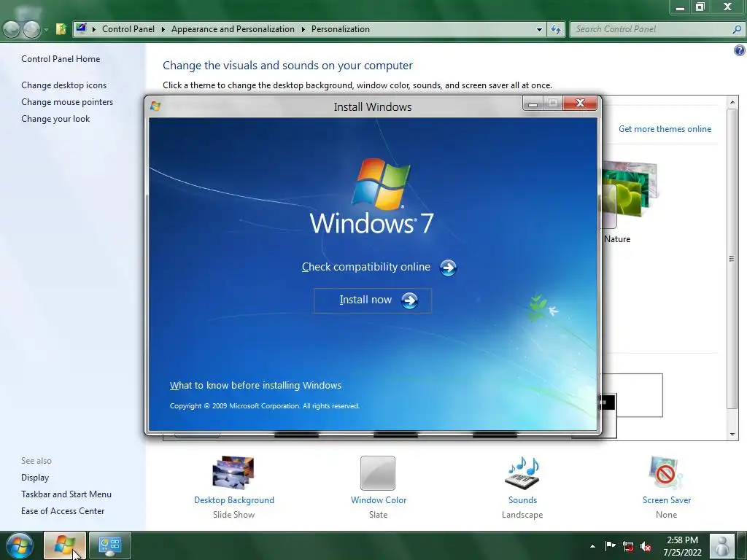
Task: Open What to know before installing Windows
Action: click(x=255, y=385)
